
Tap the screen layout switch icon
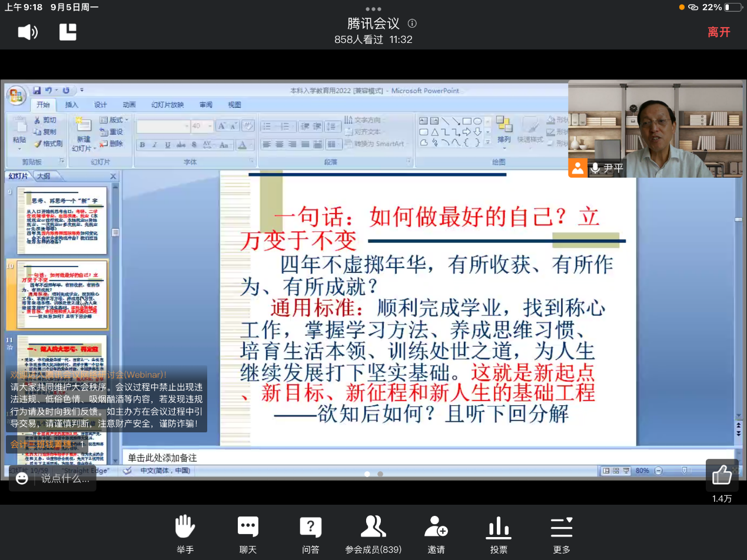pyautogui.click(x=68, y=32)
